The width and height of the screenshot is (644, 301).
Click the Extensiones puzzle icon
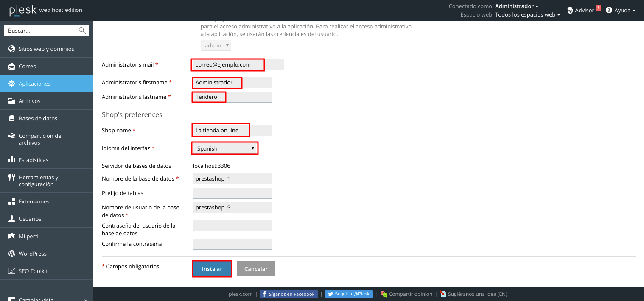11,201
